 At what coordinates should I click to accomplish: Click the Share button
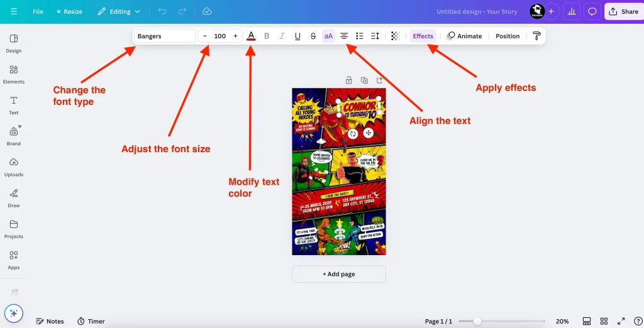coord(623,11)
